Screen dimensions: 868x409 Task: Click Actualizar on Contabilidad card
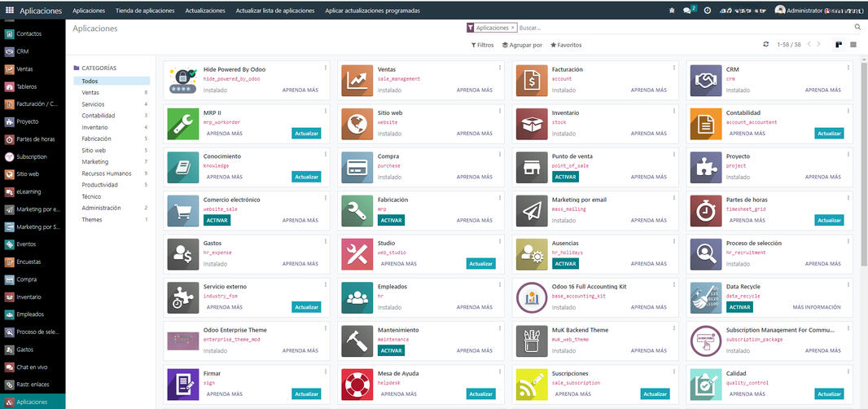point(829,133)
